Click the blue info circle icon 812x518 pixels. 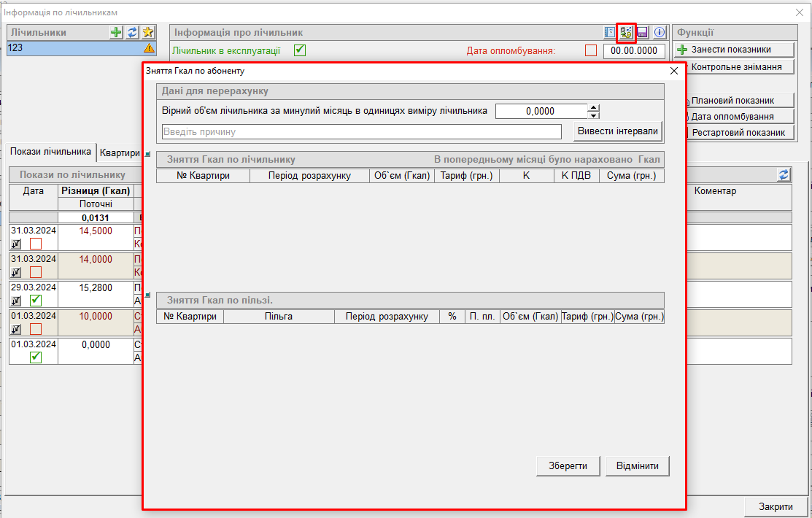pos(660,32)
